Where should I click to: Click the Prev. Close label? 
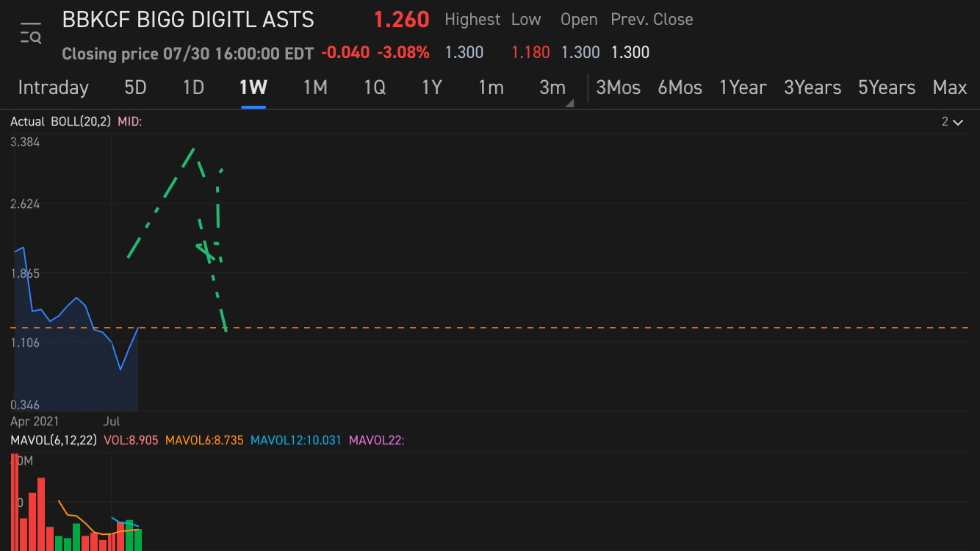pos(652,20)
